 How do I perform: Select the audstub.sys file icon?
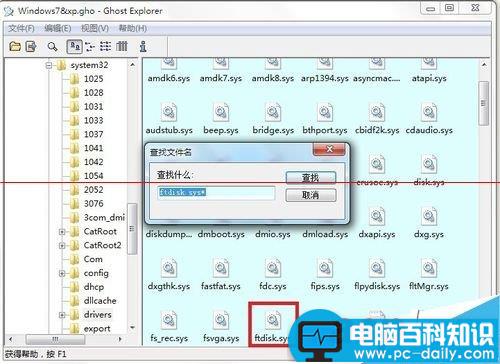pos(169,112)
